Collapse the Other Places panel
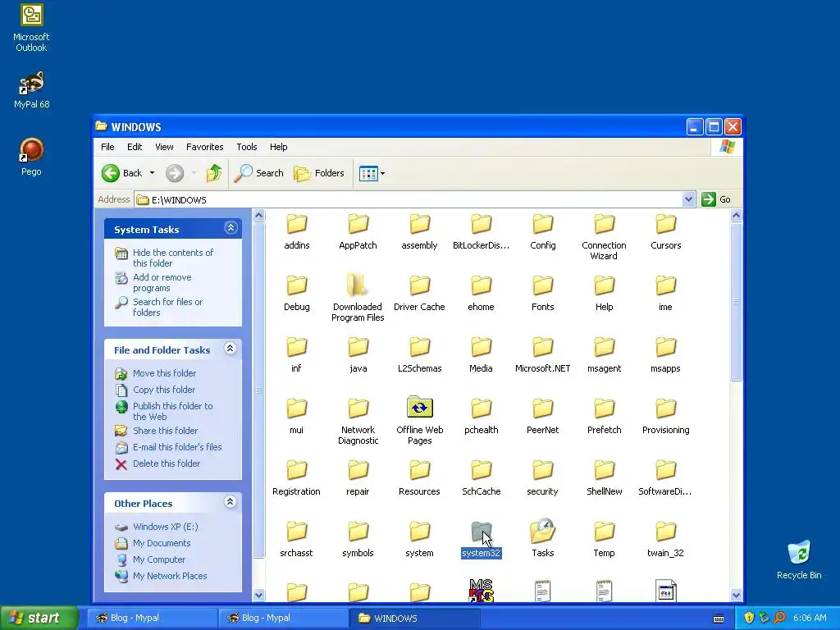This screenshot has height=630, width=840. tap(231, 502)
